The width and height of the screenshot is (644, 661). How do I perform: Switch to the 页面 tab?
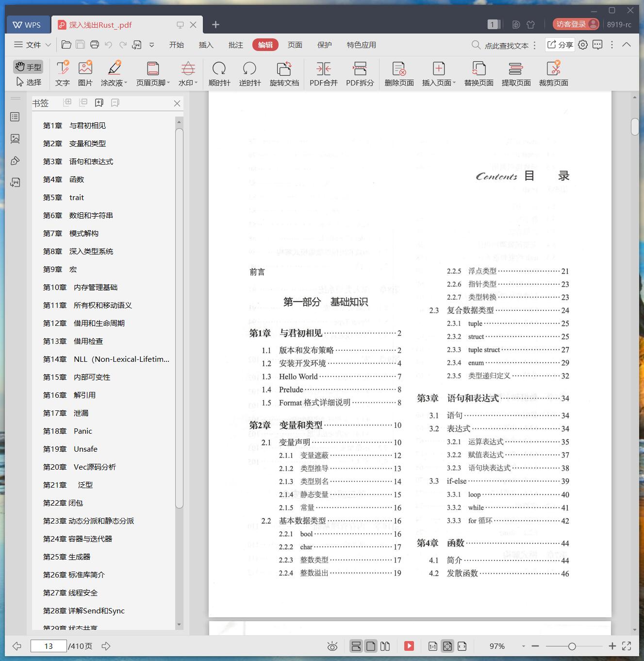[295, 45]
